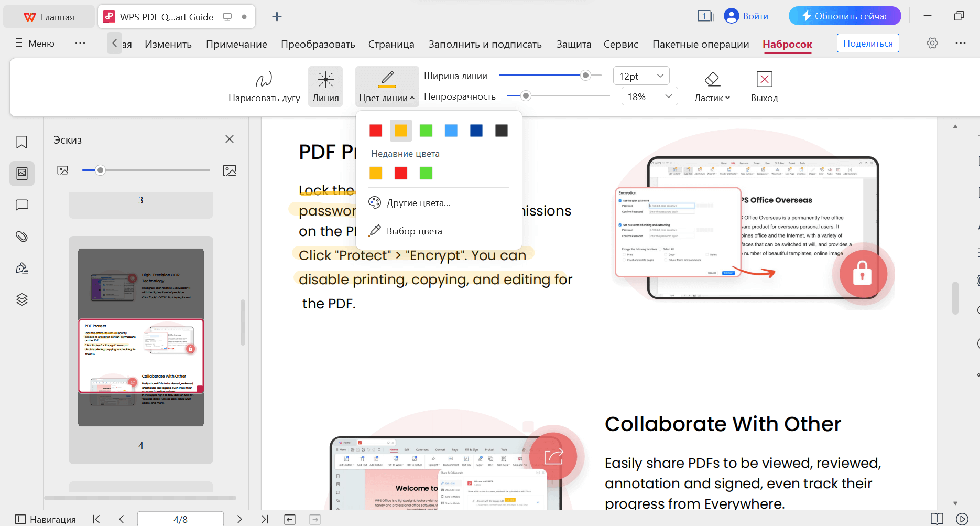Activate the Линия drawing tool

325,86
